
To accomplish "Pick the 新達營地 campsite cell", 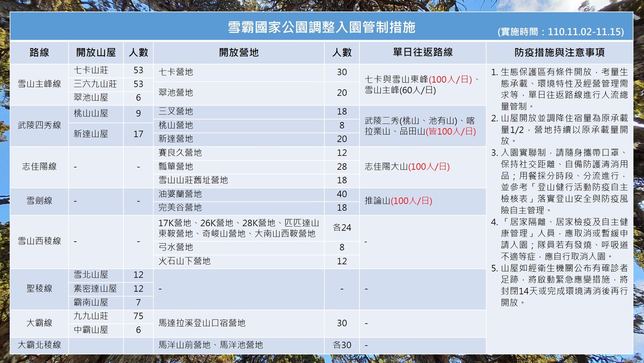I will click(x=239, y=139).
